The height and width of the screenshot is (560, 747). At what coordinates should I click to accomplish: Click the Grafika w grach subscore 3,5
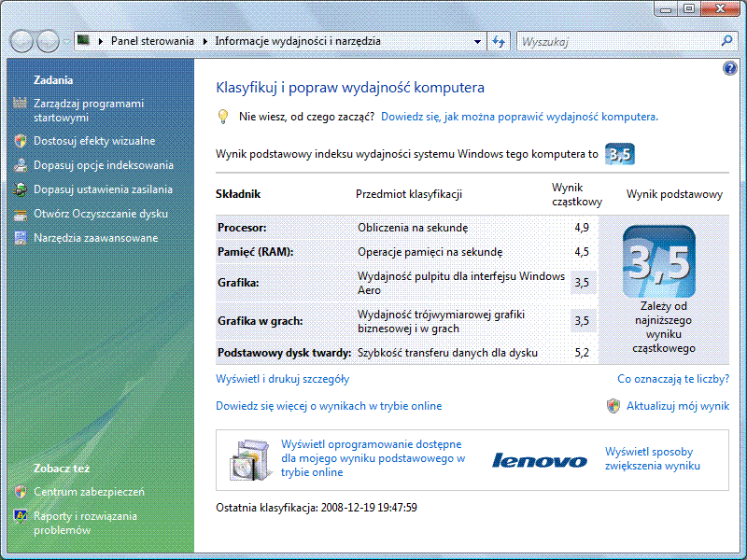tap(582, 321)
